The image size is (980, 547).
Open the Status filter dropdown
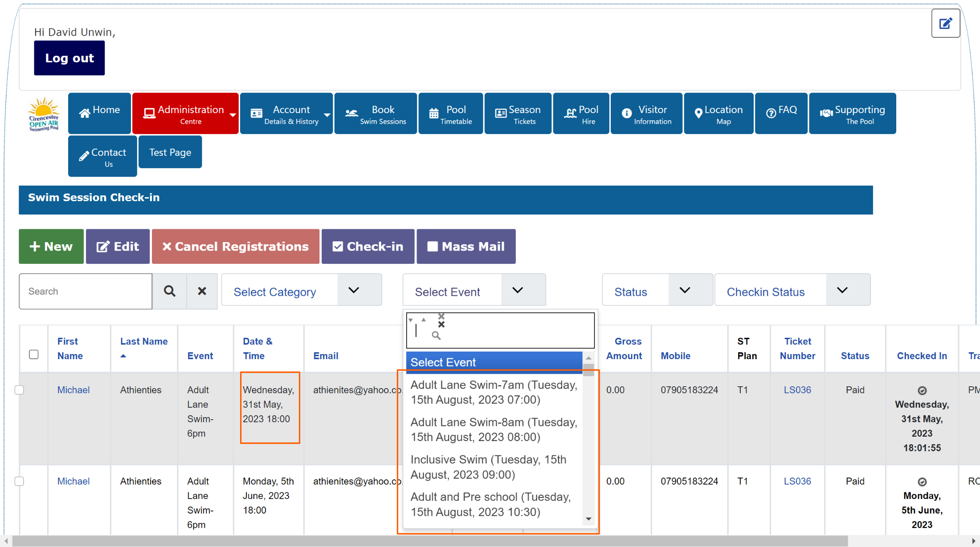[657, 290]
